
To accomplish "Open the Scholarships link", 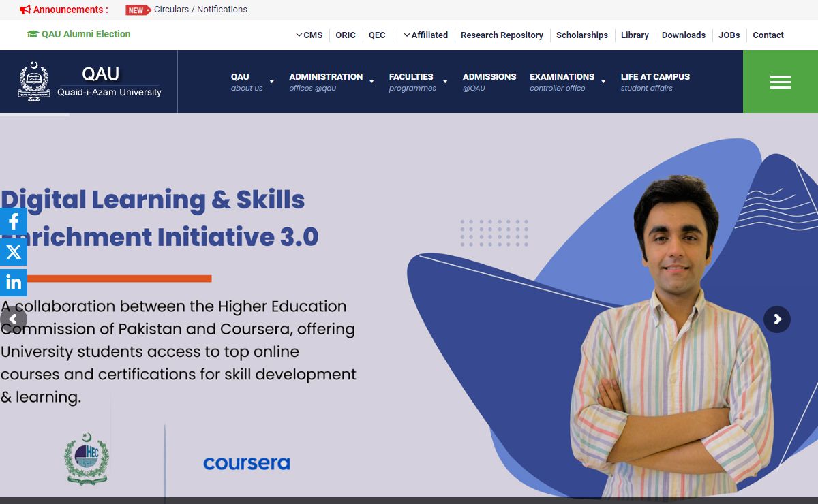I will pos(582,35).
